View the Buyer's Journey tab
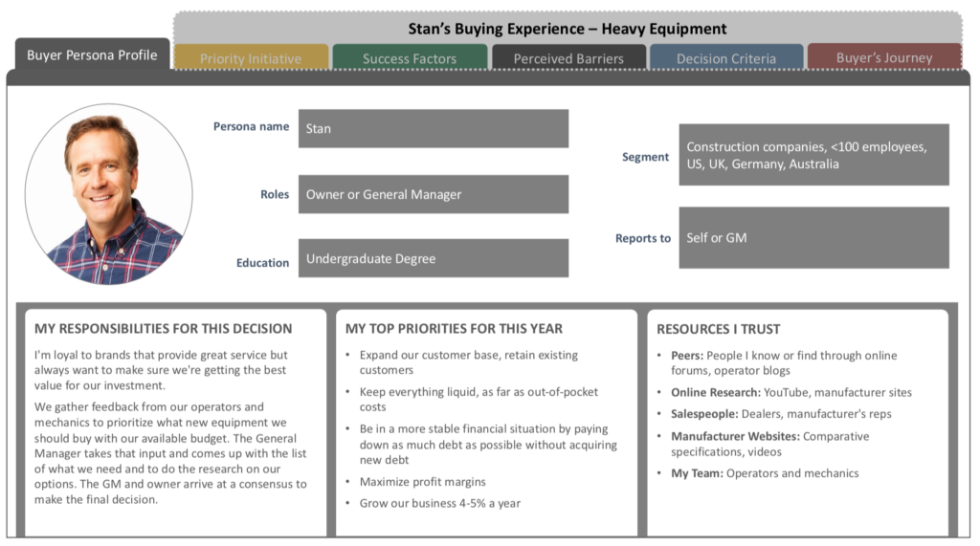 click(x=884, y=56)
